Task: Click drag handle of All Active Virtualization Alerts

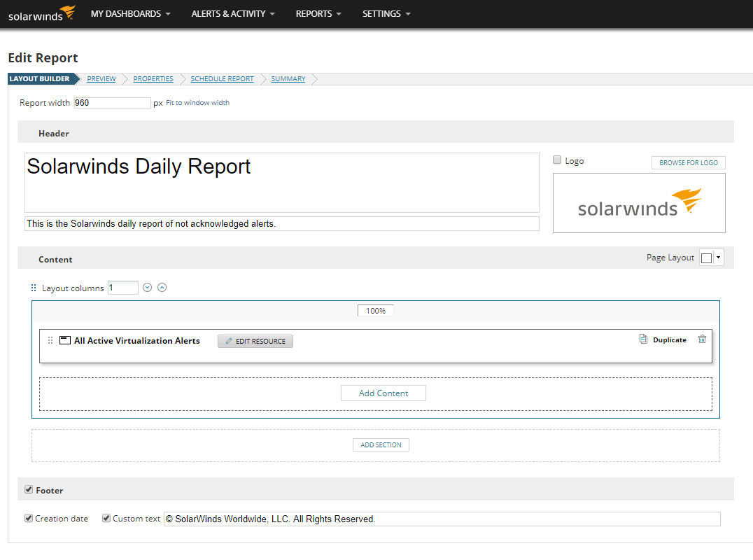Action: click(x=50, y=340)
